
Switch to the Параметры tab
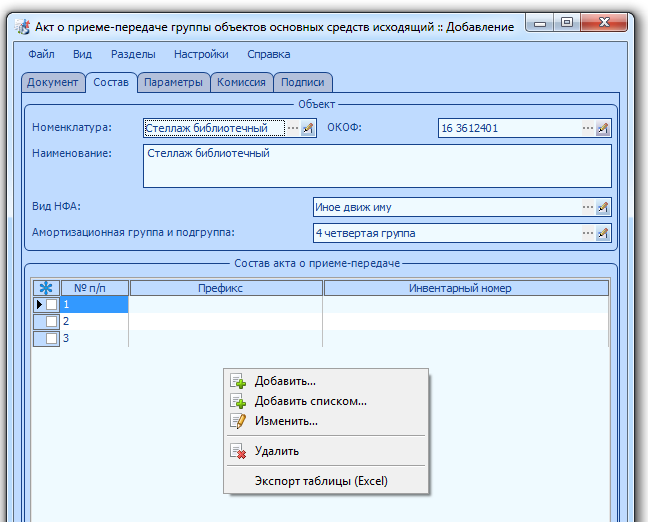[174, 82]
